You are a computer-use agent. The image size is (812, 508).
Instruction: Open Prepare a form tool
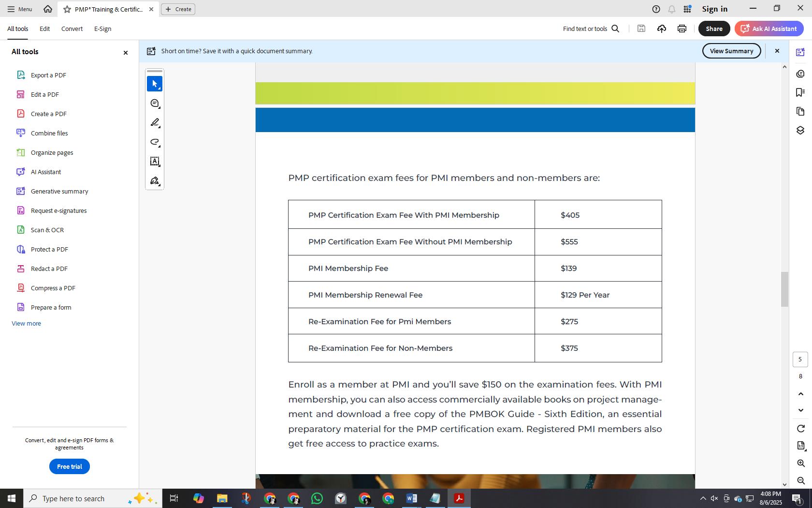coord(51,307)
